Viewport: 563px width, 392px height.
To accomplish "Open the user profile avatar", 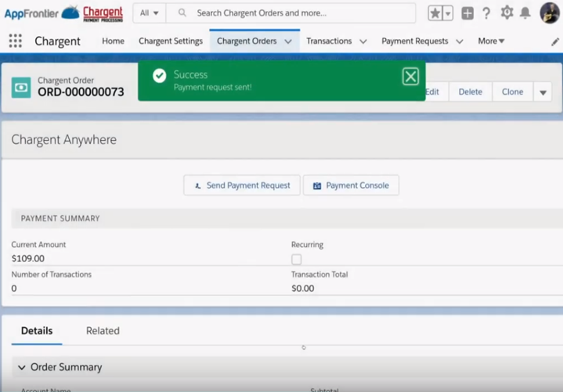I will tap(550, 13).
